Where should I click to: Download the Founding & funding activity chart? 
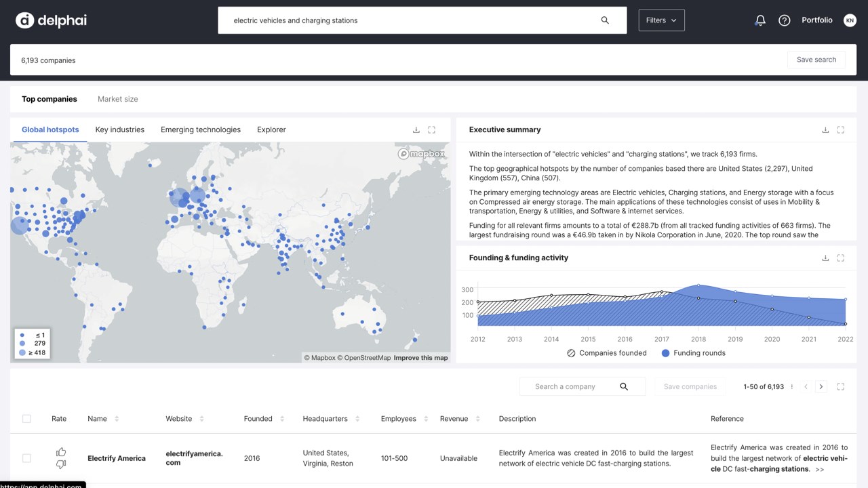(x=825, y=258)
